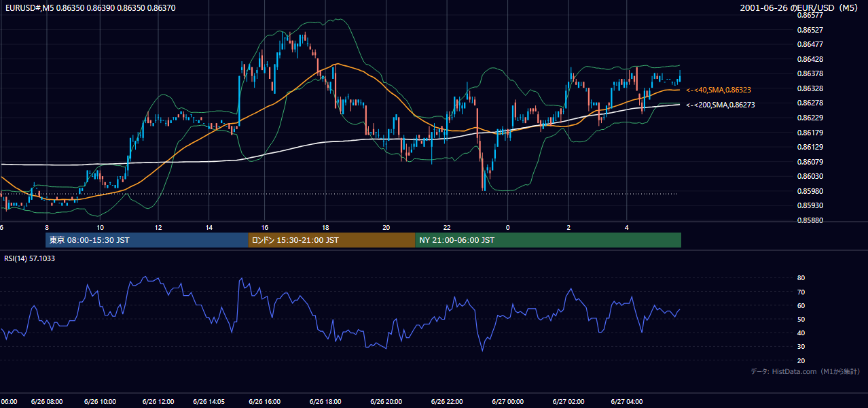868x408 pixels.
Task: Select the London 15:30-21:00 JST session bar
Action: click(331, 240)
